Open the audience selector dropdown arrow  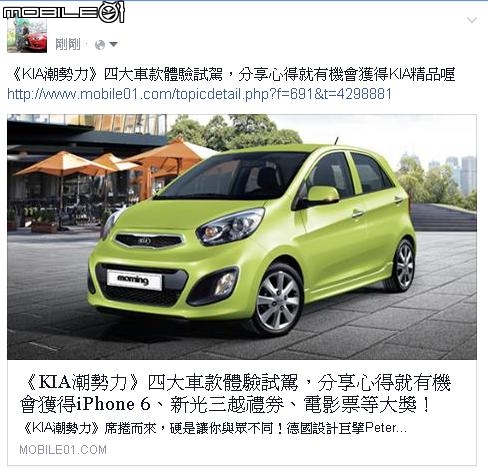click(x=113, y=44)
